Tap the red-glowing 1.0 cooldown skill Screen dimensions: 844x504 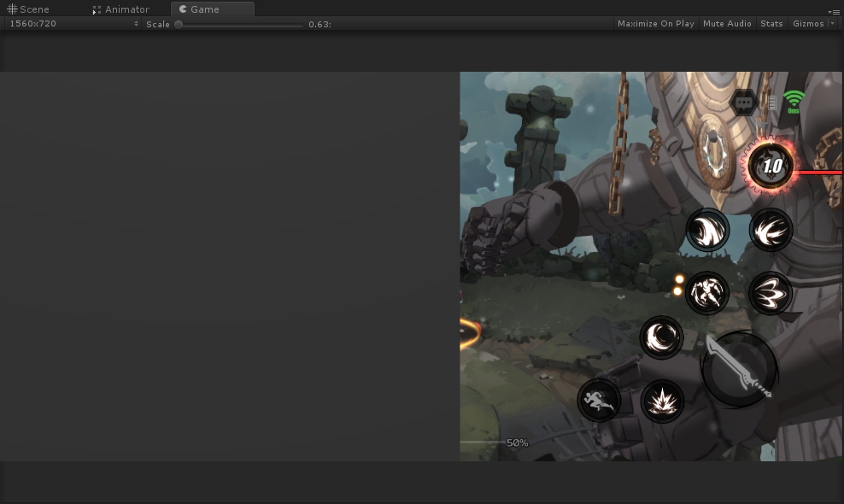(771, 166)
